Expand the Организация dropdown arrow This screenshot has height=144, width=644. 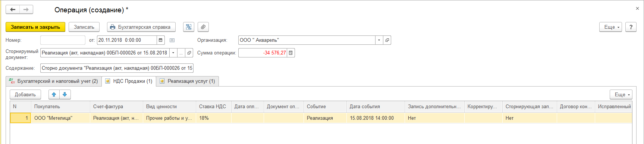(379, 40)
